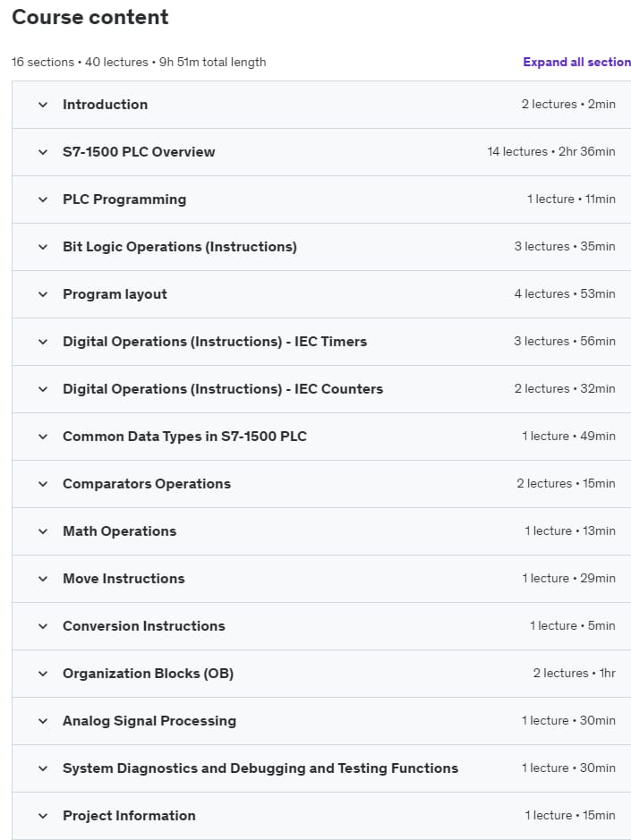Click chevron beside Common Data Types section

(x=43, y=437)
